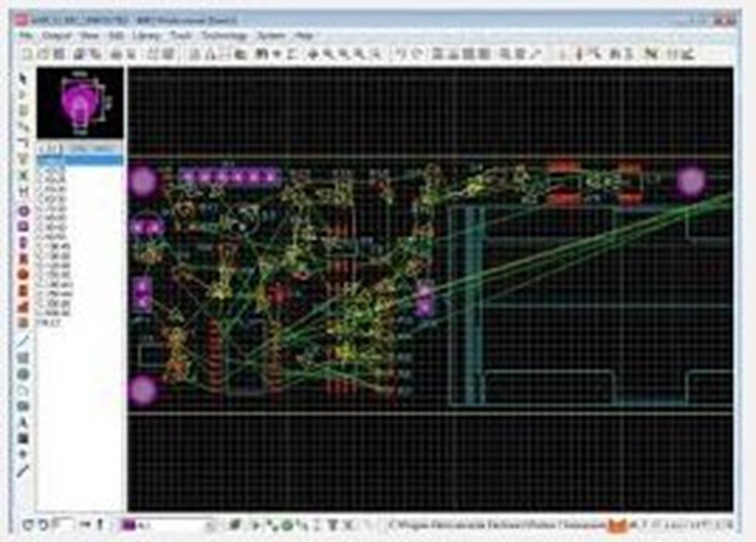The width and height of the screenshot is (756, 542).
Task: Click the Zoom In magnifier toolbar icon
Action: [330, 52]
